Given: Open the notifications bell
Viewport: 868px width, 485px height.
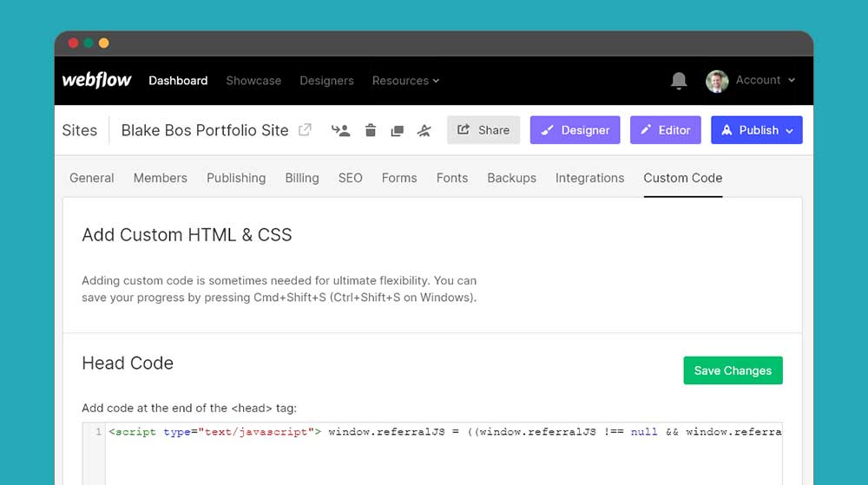Looking at the screenshot, I should 679,81.
